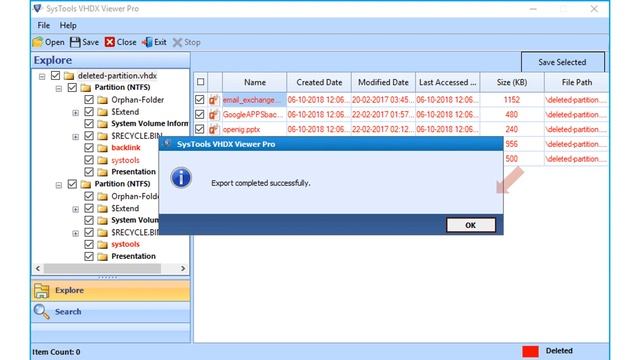
Task: Click the Open folder icon in toolbar
Action: click(38, 42)
